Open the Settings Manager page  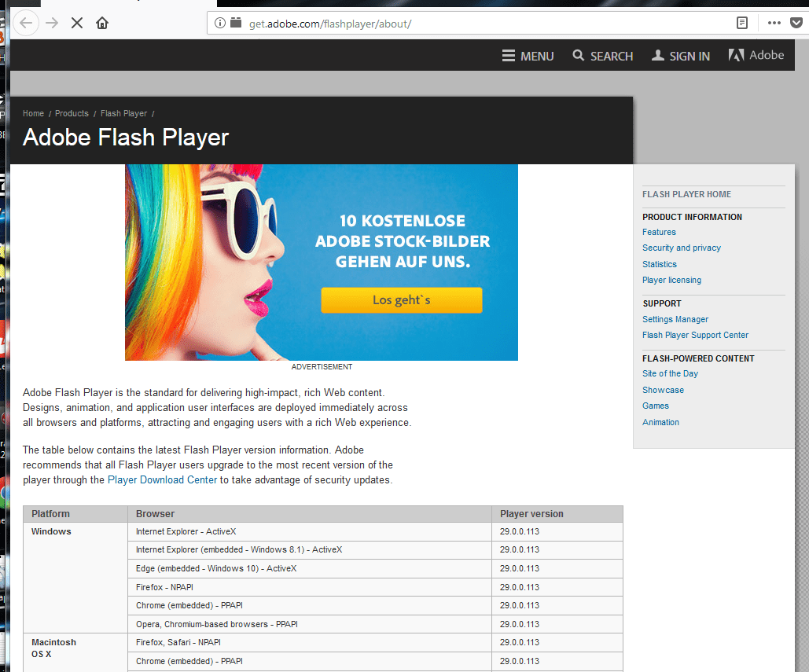(x=675, y=319)
